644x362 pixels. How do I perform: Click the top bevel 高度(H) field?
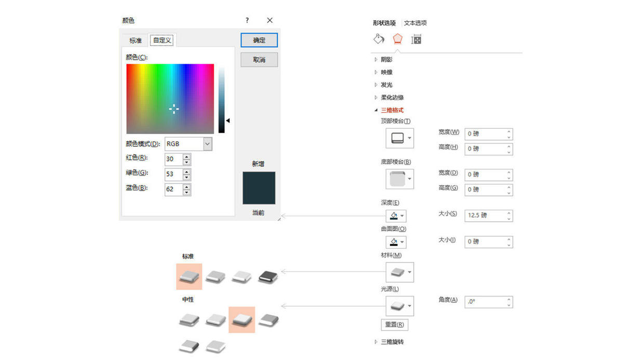pos(489,149)
